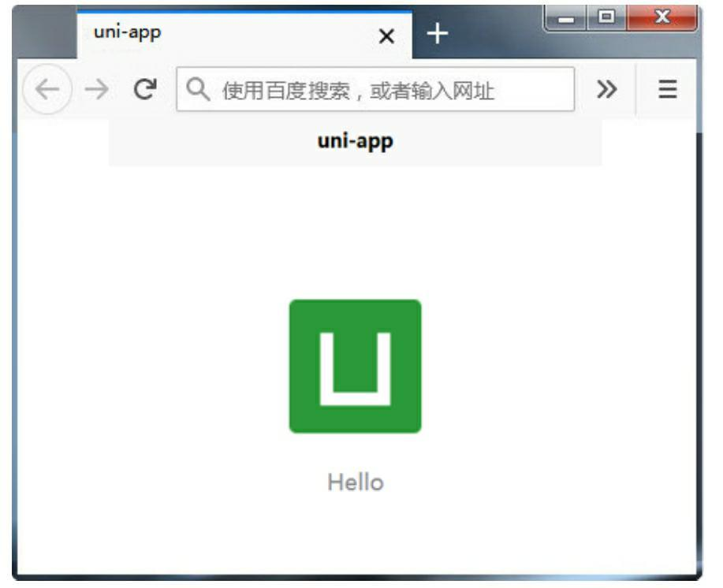The height and width of the screenshot is (588, 723).
Task: Show more tools via the double-chevron overflow
Action: click(606, 89)
